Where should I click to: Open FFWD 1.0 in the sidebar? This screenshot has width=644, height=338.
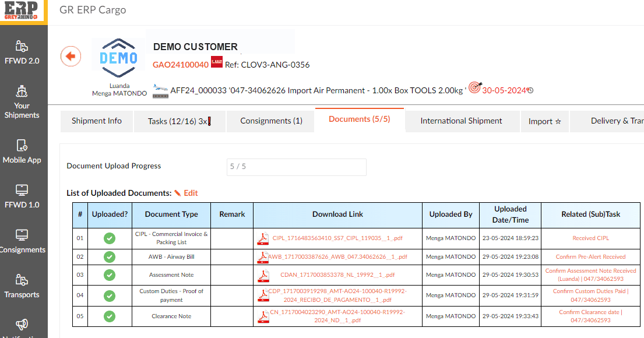coord(22,196)
